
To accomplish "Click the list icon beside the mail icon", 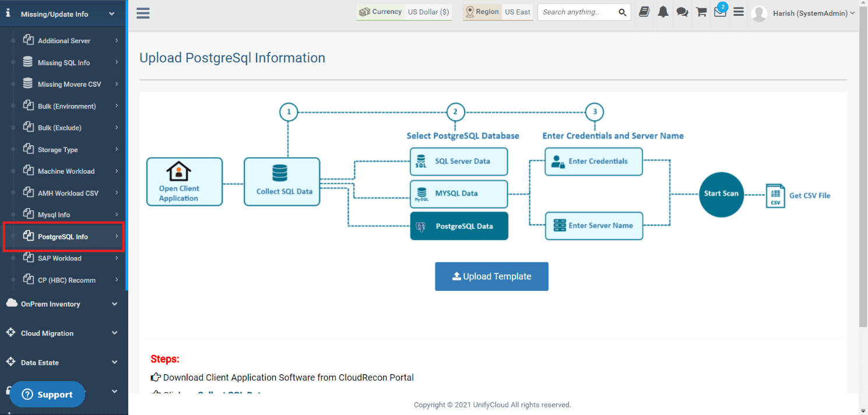I will pos(739,12).
